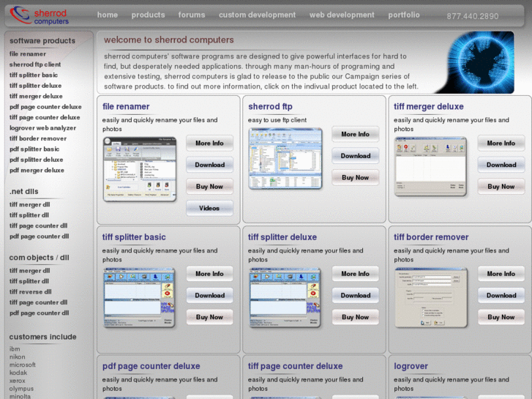Click the Videos button for file renamer

coord(209,208)
